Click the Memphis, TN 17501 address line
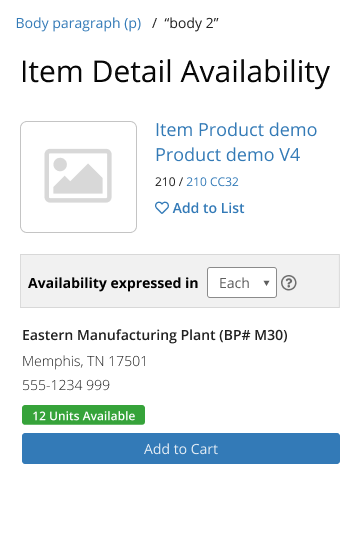This screenshot has width=360, height=558. pos(84,361)
